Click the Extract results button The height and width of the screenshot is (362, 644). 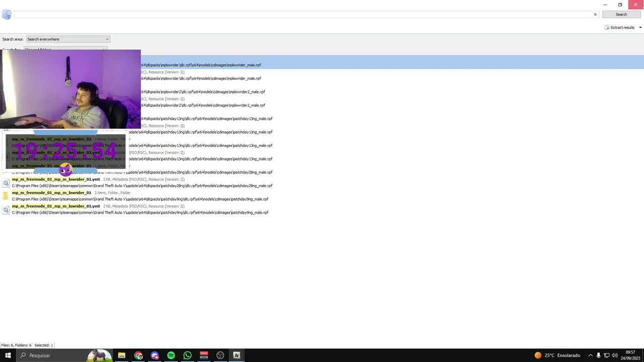(619, 28)
